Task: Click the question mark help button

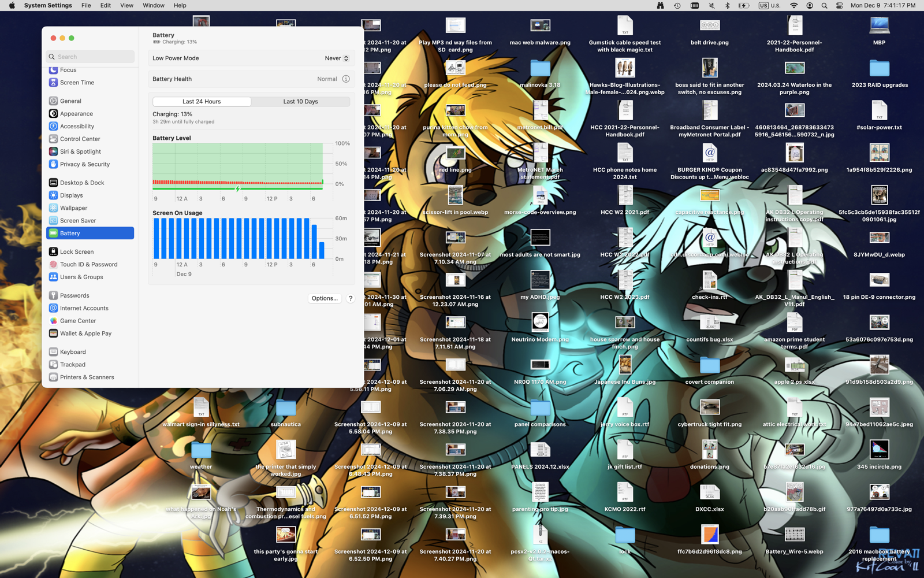Action: click(x=351, y=298)
